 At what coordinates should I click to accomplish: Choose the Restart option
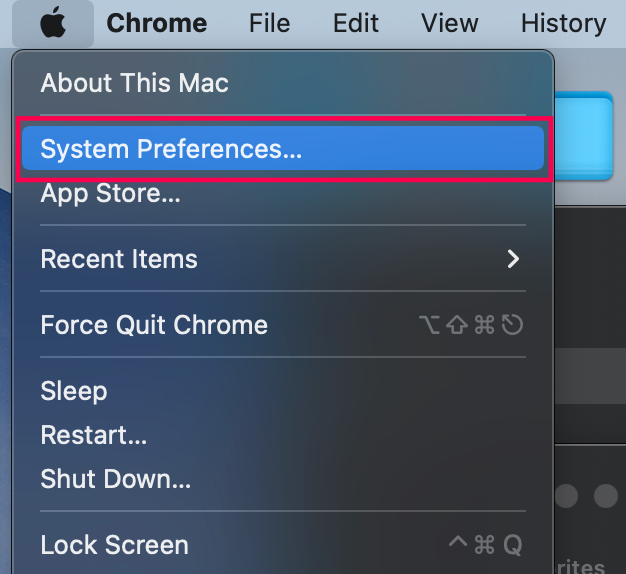pos(93,435)
